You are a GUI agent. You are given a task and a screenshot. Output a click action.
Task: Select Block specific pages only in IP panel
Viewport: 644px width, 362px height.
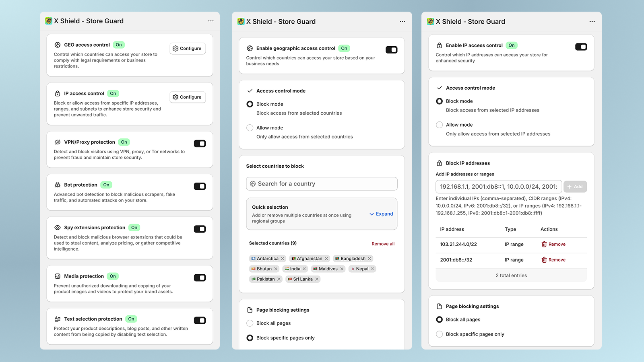pos(440,334)
